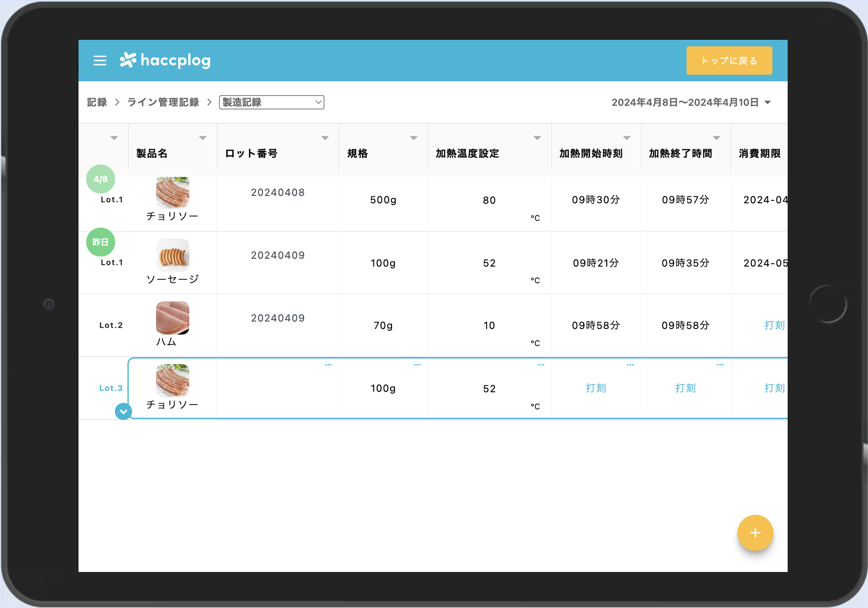Open ellipsis menu in Lot.3 加熱開始時刻 cell
This screenshot has height=608, width=868.
point(630,365)
